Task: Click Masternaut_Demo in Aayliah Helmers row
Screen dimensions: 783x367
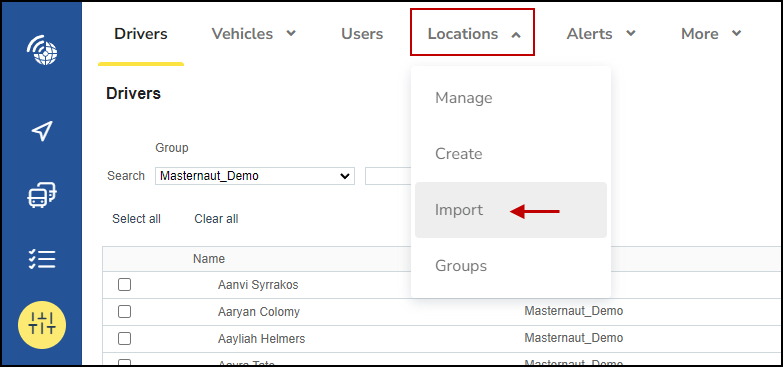Action: point(574,338)
